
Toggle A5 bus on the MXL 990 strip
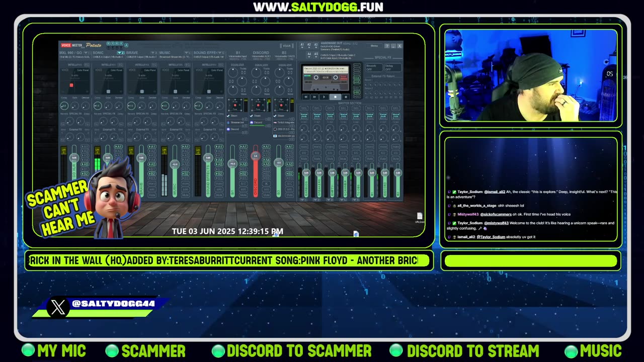(85, 164)
